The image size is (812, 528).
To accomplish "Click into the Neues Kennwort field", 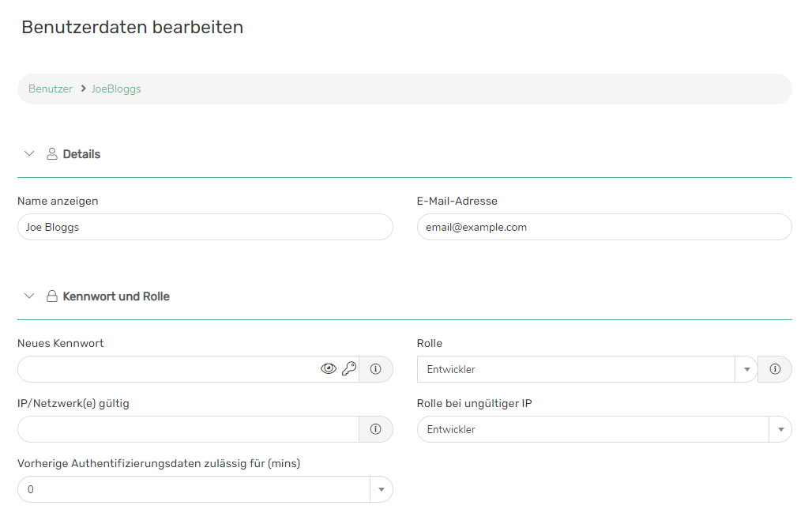I will coord(166,369).
